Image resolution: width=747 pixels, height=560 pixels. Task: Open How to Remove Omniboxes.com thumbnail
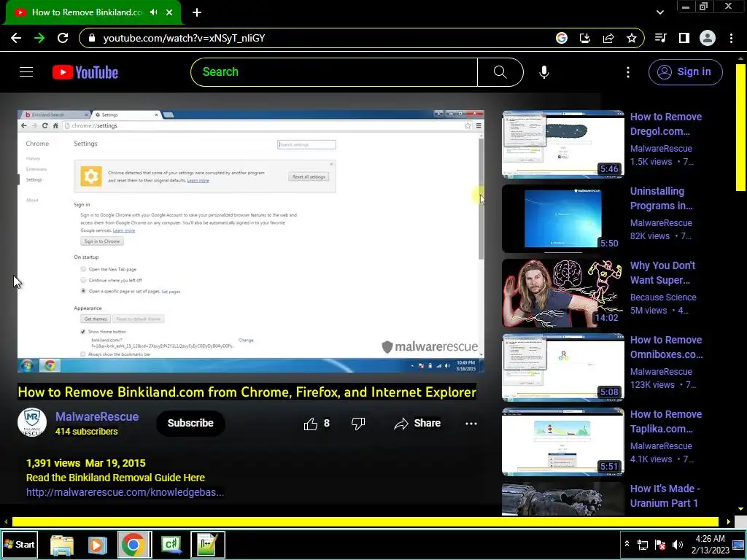[x=562, y=367]
